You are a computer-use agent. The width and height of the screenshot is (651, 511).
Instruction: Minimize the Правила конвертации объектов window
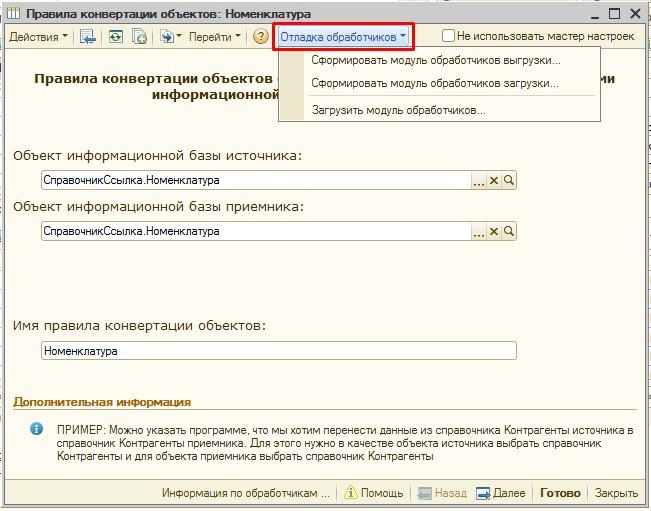point(595,15)
